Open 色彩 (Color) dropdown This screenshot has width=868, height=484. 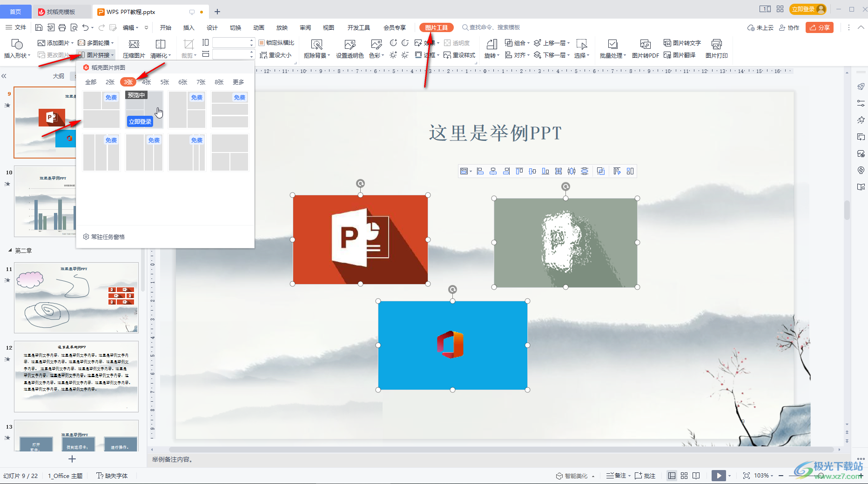(x=377, y=49)
